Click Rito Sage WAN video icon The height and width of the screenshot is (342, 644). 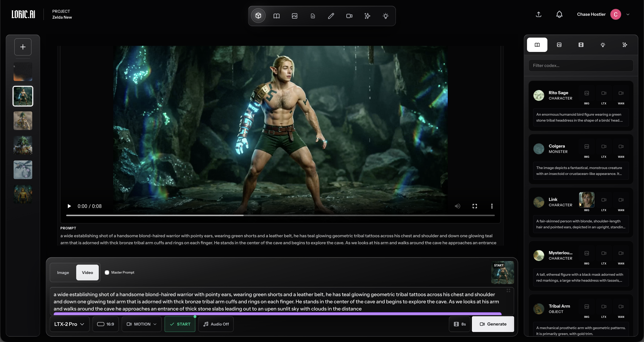click(x=621, y=93)
